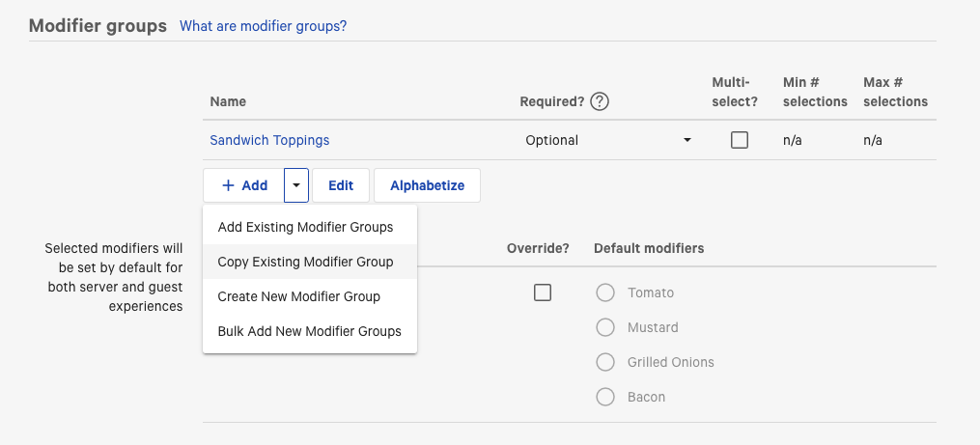
Task: Choose Create New Modifier Group menu item
Action: 299,296
